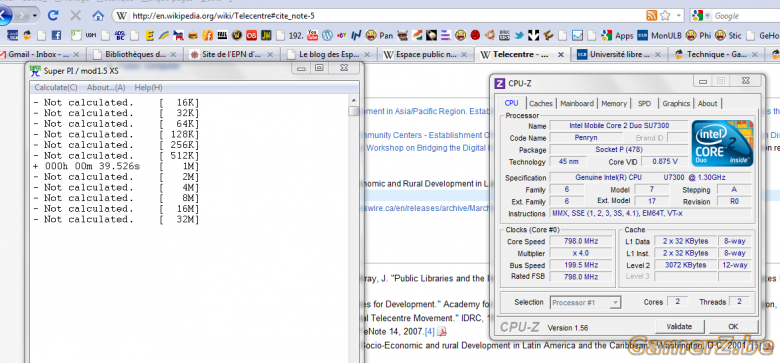Open Help(H) menu in Super PI

148,88
